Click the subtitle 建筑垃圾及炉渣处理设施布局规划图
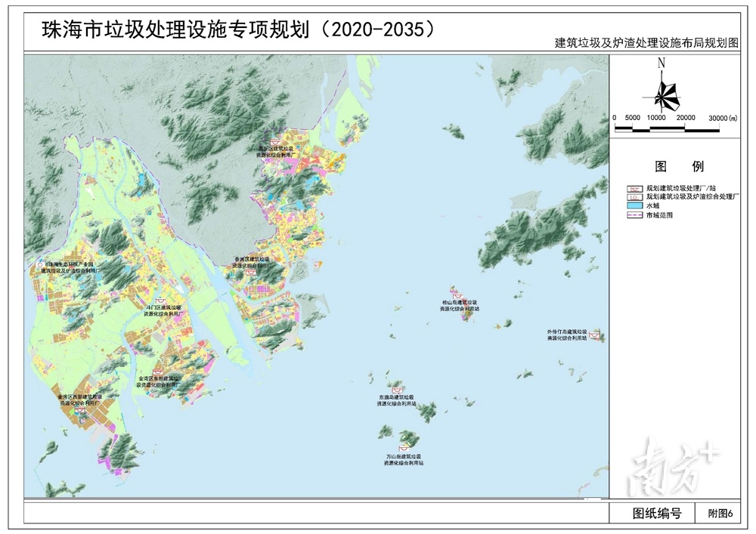756x534 pixels. pos(645,44)
